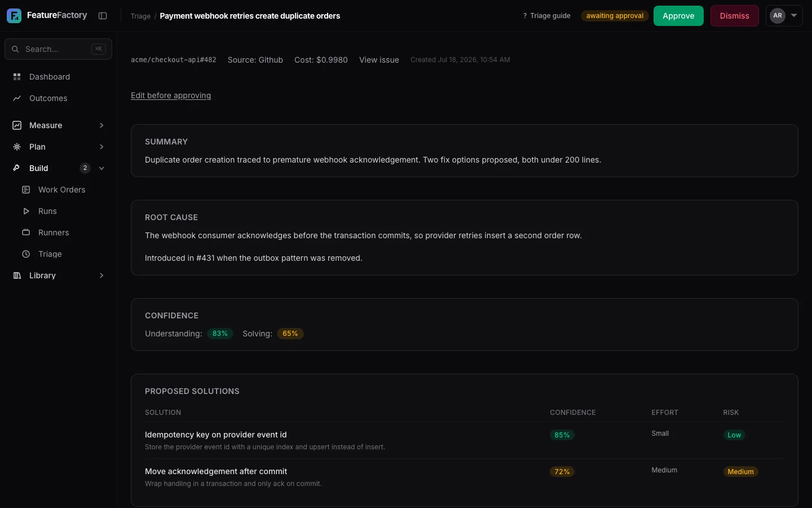This screenshot has width=812, height=508.
Task: Focus the Search input field
Action: 58,49
